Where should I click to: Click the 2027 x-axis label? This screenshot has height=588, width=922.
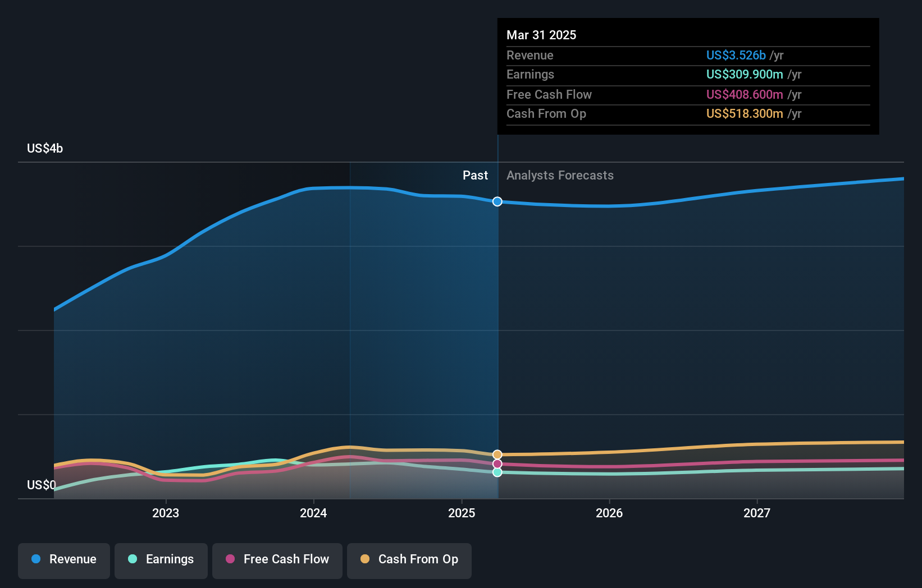(x=757, y=513)
